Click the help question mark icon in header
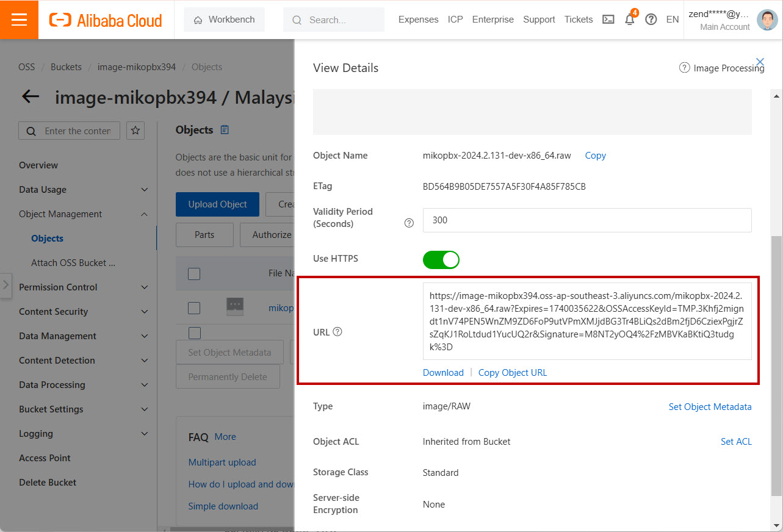This screenshot has width=783, height=532. click(651, 20)
